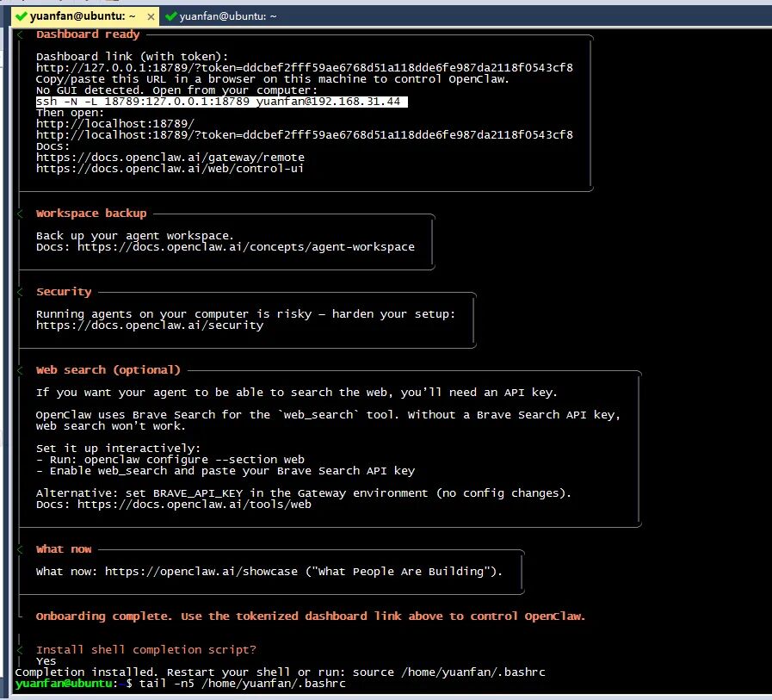Open the 127.0.0.1:18789 tokenized dashboard link
Image resolution: width=772 pixels, height=700 pixels.
click(x=304, y=67)
